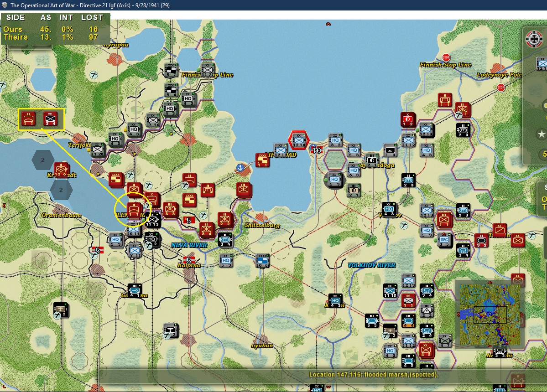Select the hex-highlighted 12-14 infantry division
Screen dimensions: 547x392
click(299, 140)
